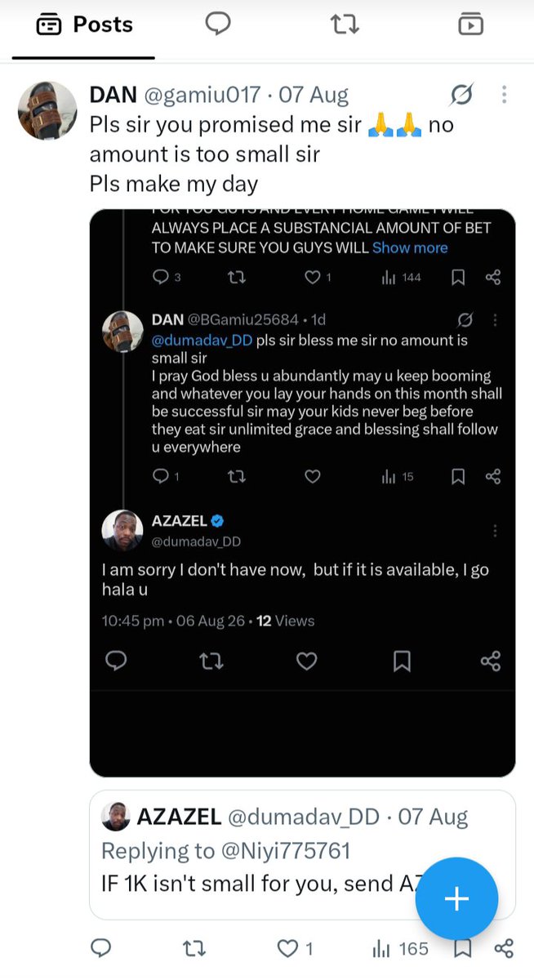Open DAN's profile picture
The image size is (534, 980).
(47, 110)
